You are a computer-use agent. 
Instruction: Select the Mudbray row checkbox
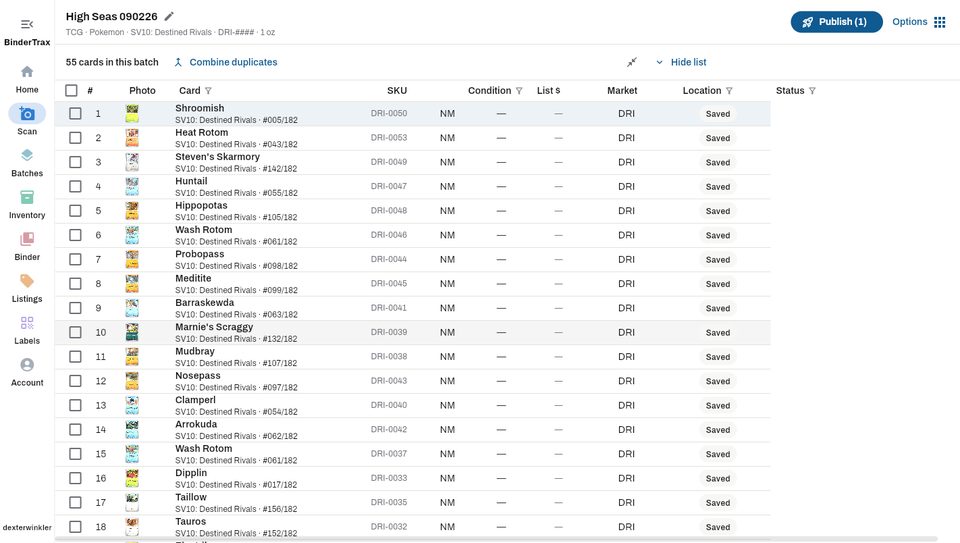pos(75,356)
